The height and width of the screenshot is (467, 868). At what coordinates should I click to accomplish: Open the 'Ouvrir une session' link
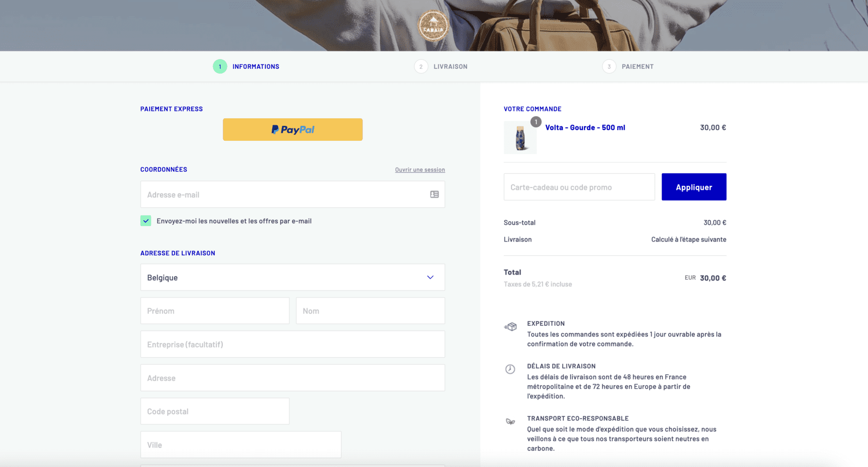point(420,170)
